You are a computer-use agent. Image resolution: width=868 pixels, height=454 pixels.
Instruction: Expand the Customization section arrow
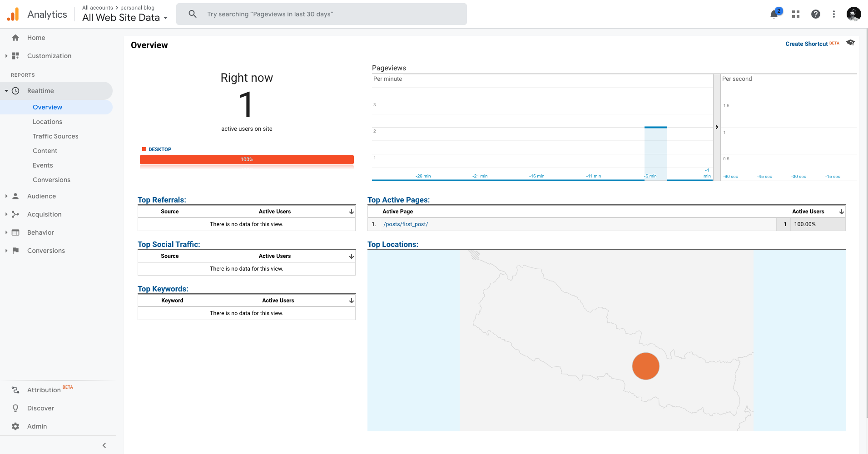pyautogui.click(x=6, y=56)
